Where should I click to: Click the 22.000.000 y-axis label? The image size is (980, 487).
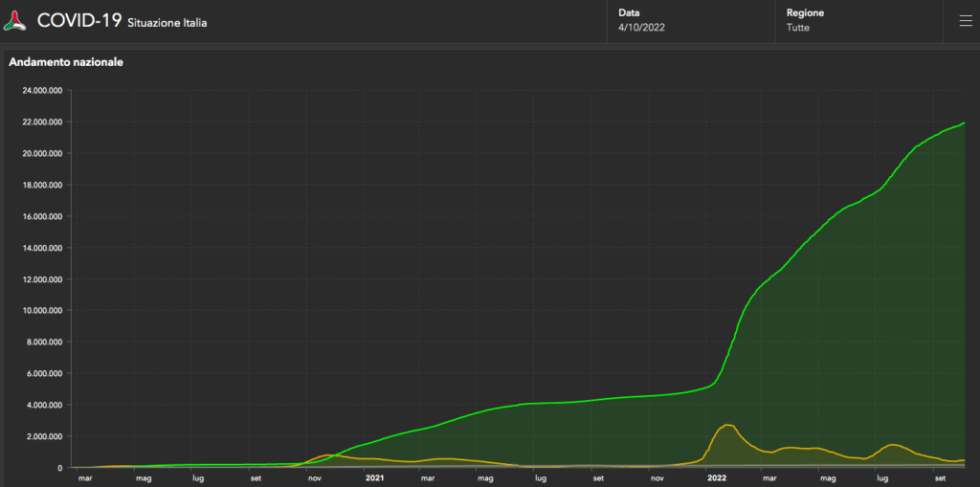point(36,122)
